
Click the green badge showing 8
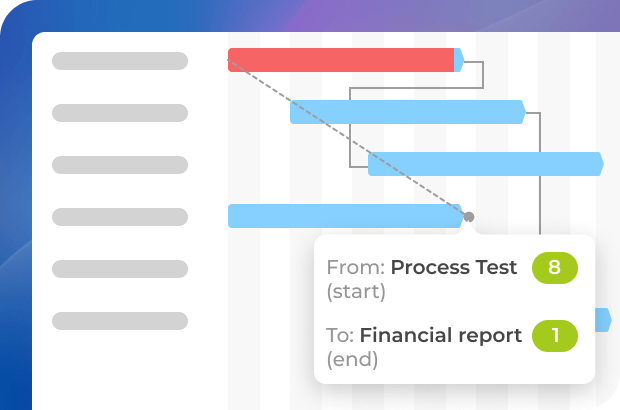[x=555, y=268]
